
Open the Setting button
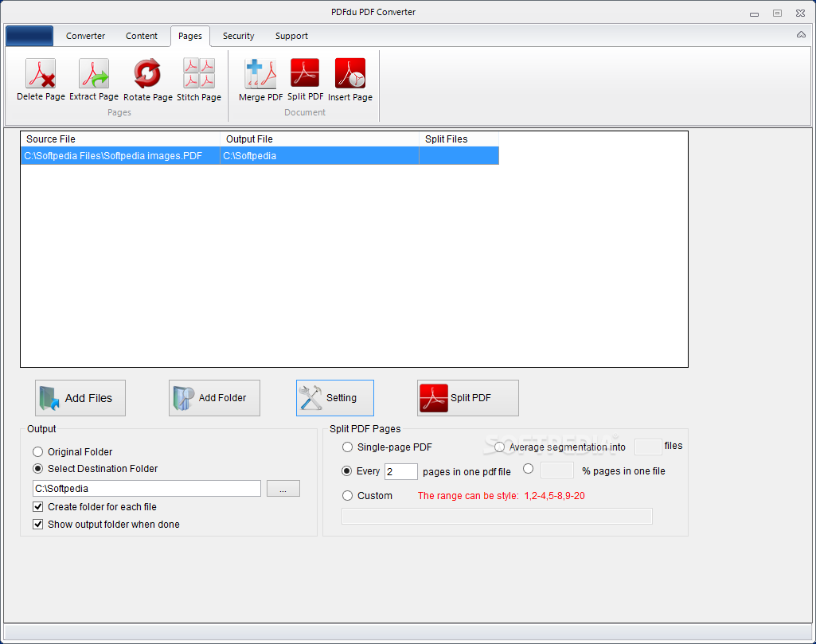point(335,398)
